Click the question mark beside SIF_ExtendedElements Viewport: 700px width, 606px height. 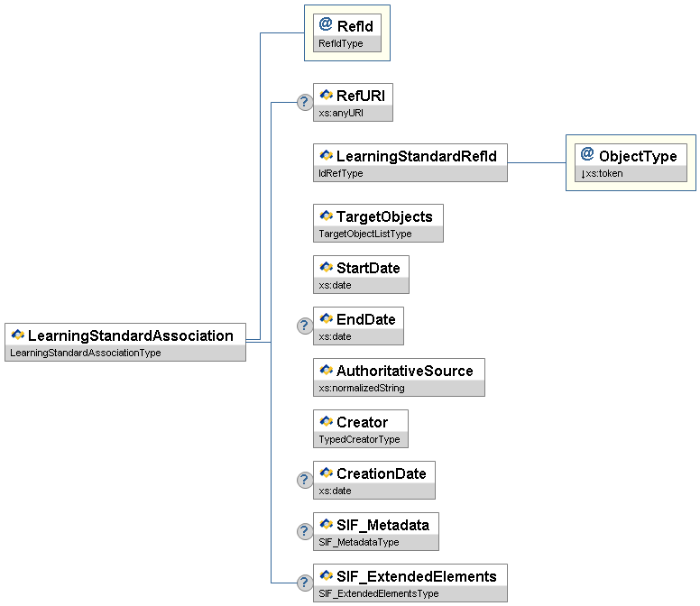tap(305, 583)
